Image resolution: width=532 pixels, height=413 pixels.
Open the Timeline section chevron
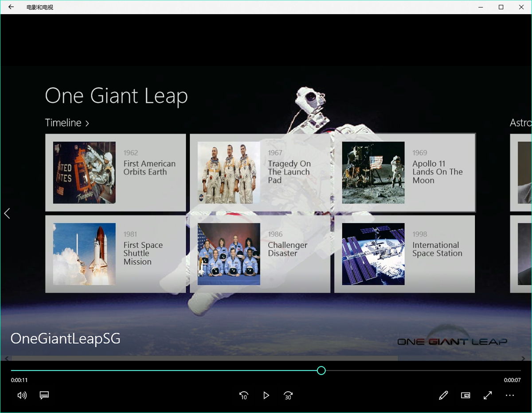click(x=87, y=123)
